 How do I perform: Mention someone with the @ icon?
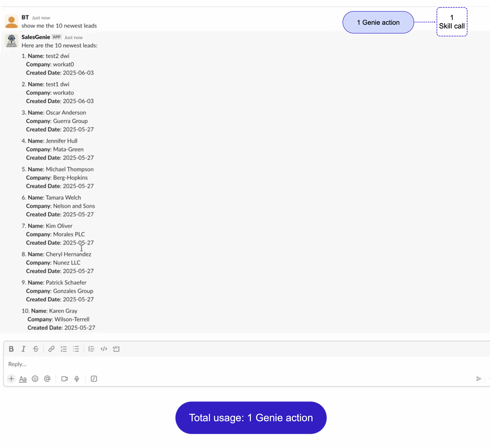coord(47,379)
